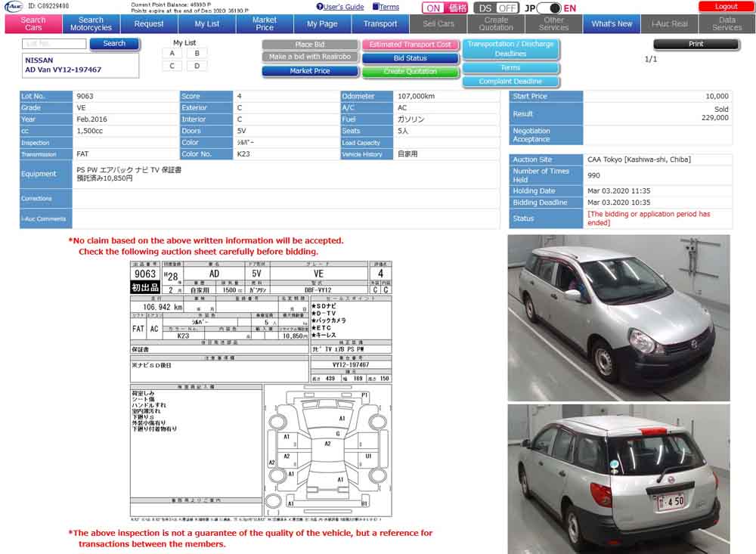Select the Lot No. value 9063
Screen dimensions: 756x554
pyautogui.click(x=85, y=96)
